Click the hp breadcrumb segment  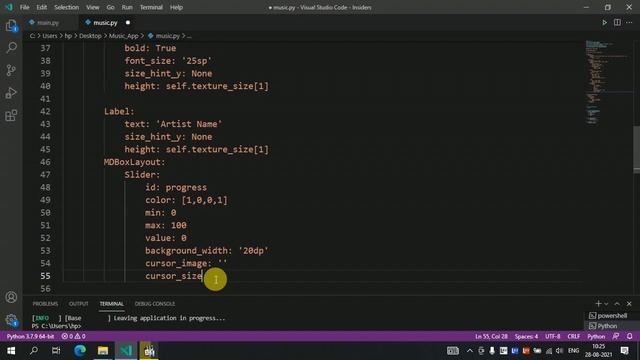(68, 36)
